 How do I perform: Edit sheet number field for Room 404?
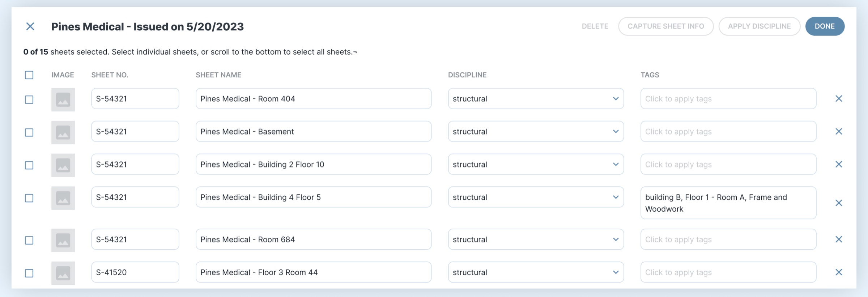(x=135, y=99)
